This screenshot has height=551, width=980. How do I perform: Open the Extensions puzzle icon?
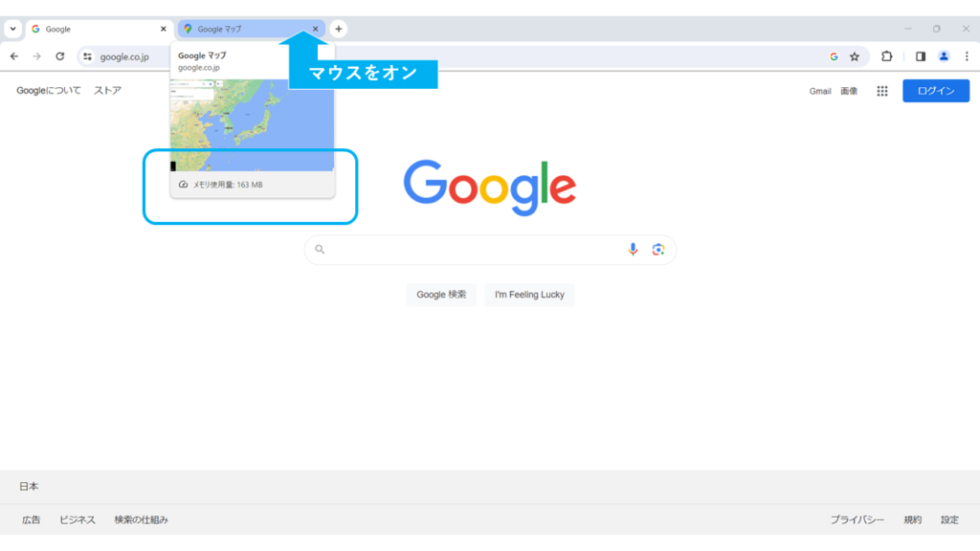point(886,56)
